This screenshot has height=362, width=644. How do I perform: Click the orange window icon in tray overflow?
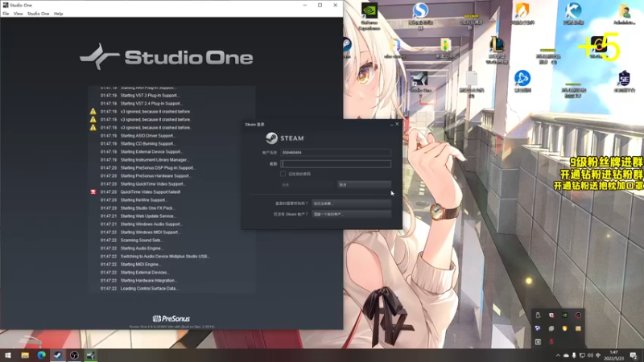click(x=578, y=328)
